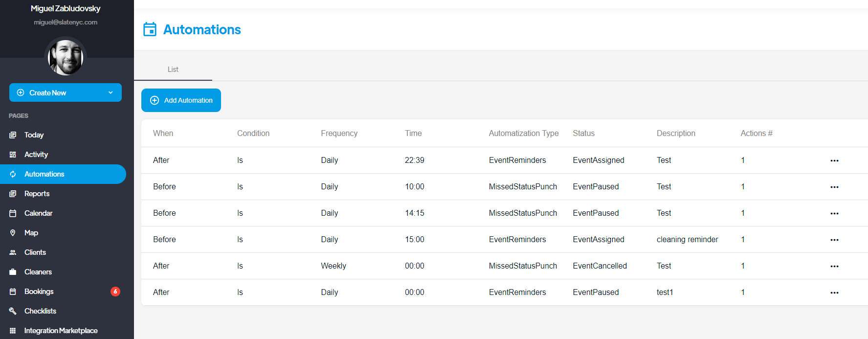Click the Create New button label
The width and height of the screenshot is (868, 339).
pos(47,92)
